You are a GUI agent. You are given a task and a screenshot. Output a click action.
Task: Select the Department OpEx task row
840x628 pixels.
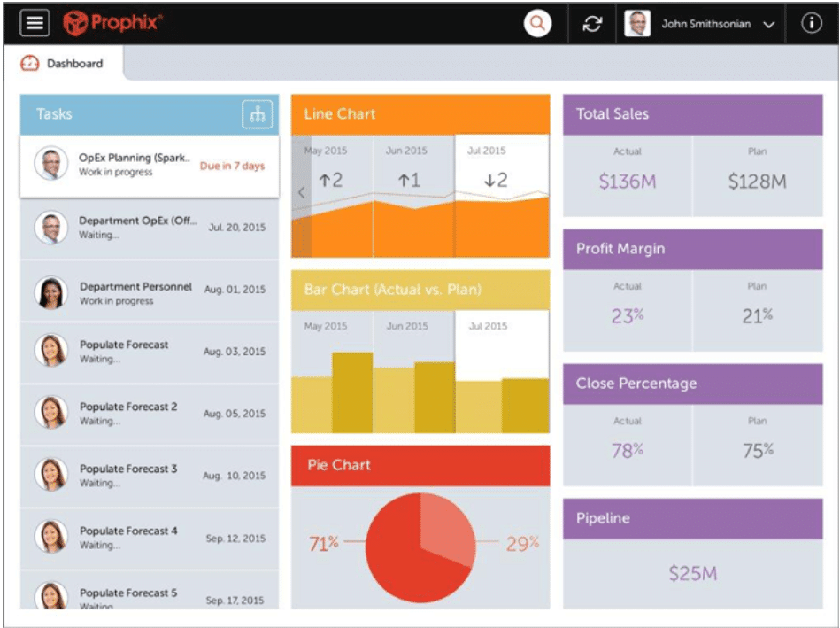[x=150, y=229]
